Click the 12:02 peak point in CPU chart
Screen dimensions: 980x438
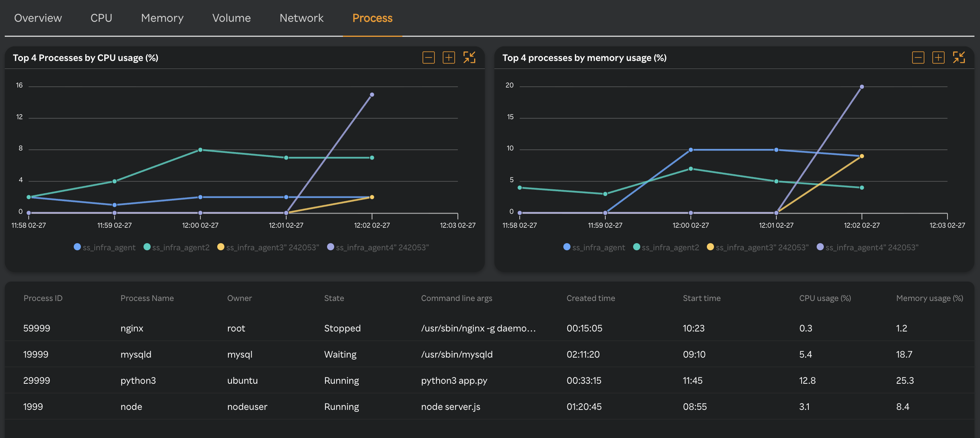click(372, 95)
